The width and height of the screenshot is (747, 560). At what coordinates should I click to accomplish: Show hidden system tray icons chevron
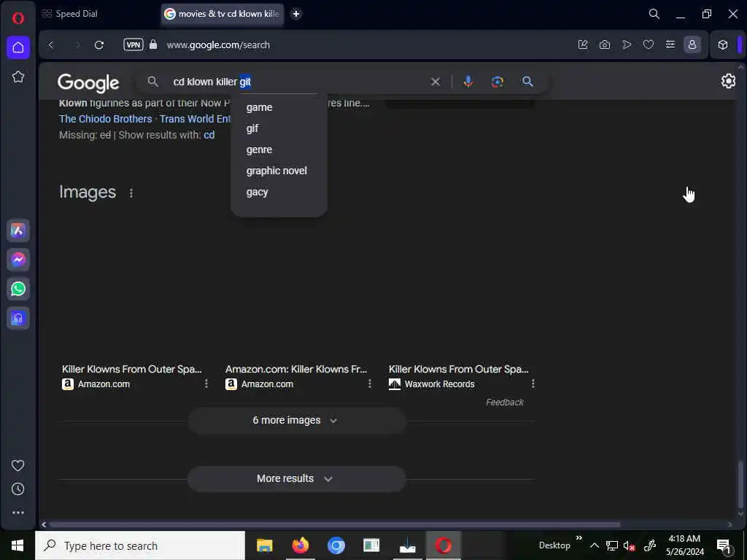(594, 545)
